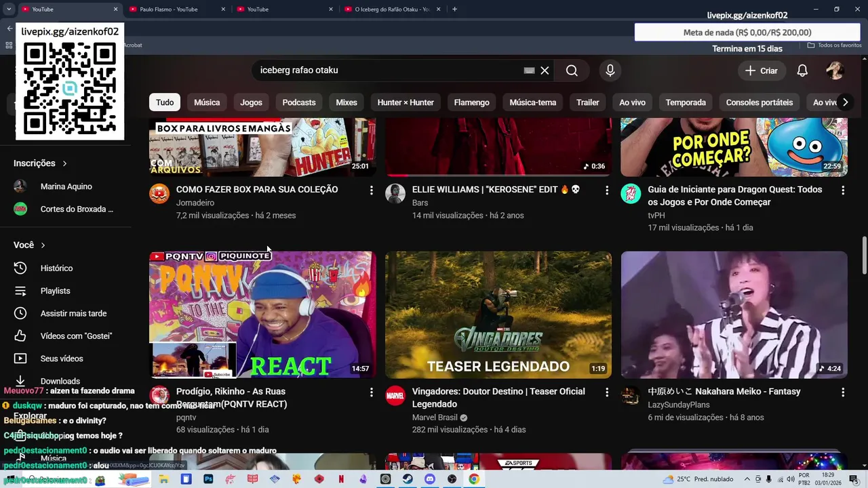Open the Marvel Brasil channel avatar
Image resolution: width=868 pixels, height=488 pixels.
coord(395,395)
